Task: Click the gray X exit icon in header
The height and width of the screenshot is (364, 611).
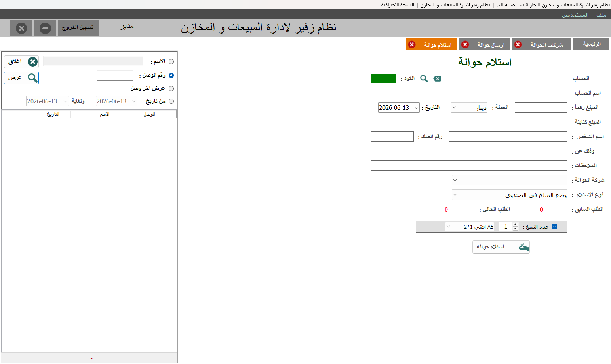Action: [x=21, y=28]
